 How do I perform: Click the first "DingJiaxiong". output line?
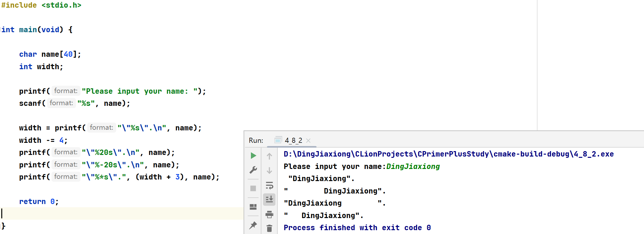[321, 179]
